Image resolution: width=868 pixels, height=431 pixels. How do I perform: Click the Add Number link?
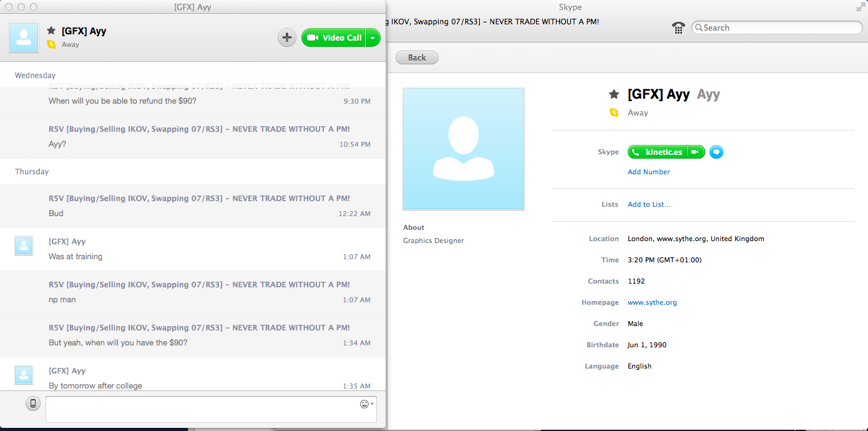point(649,172)
